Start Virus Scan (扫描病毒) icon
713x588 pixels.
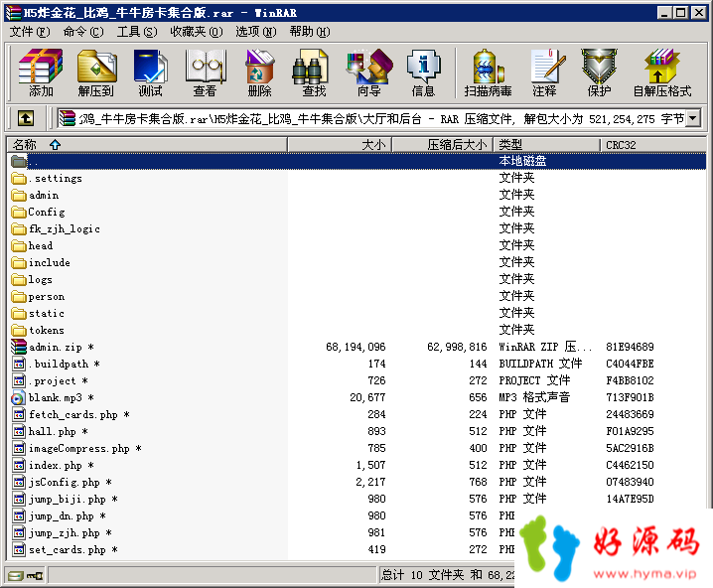(488, 73)
